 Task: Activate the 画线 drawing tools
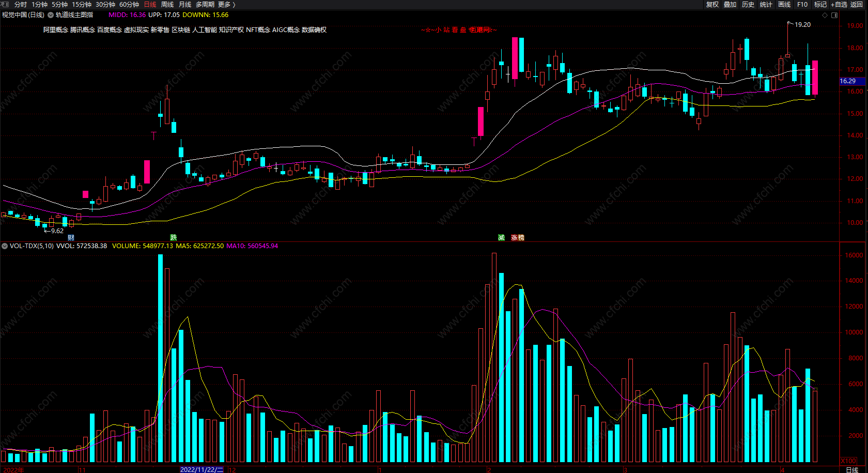(x=784, y=4)
